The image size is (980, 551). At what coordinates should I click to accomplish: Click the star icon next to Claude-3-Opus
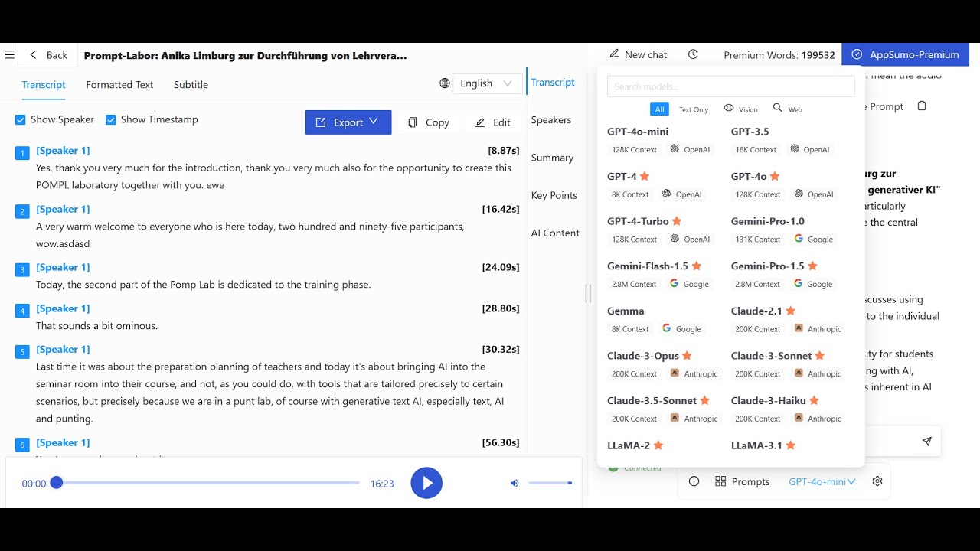(x=687, y=356)
